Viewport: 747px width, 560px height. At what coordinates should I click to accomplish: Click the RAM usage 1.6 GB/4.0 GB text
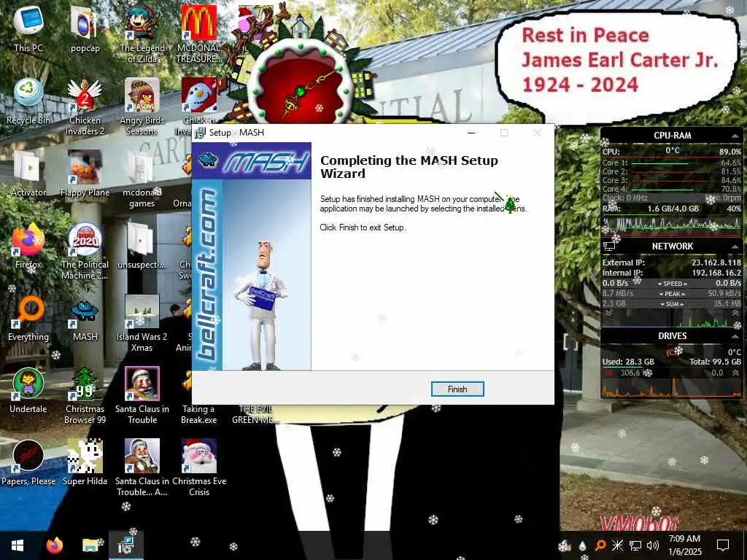click(x=673, y=209)
